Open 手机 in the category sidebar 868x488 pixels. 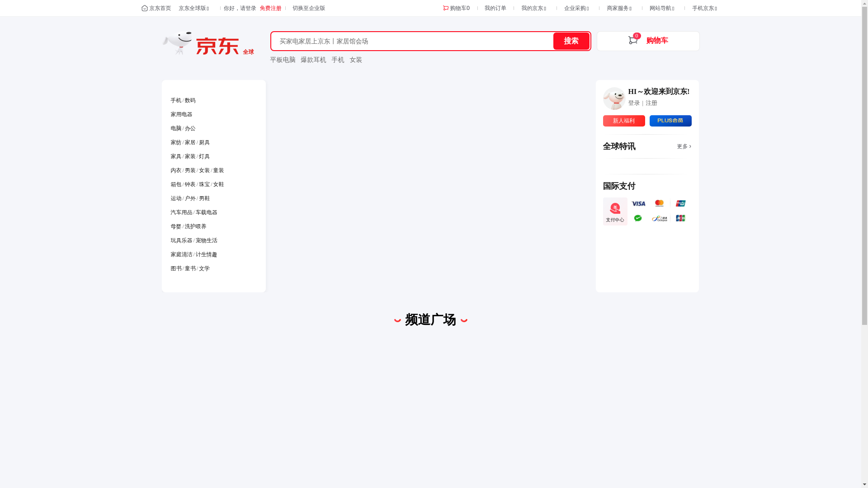(176, 100)
